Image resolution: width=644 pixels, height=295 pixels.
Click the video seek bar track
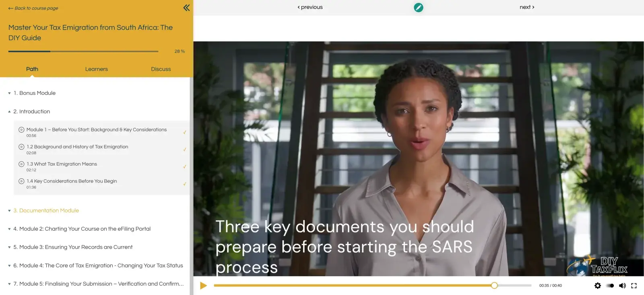373,285
